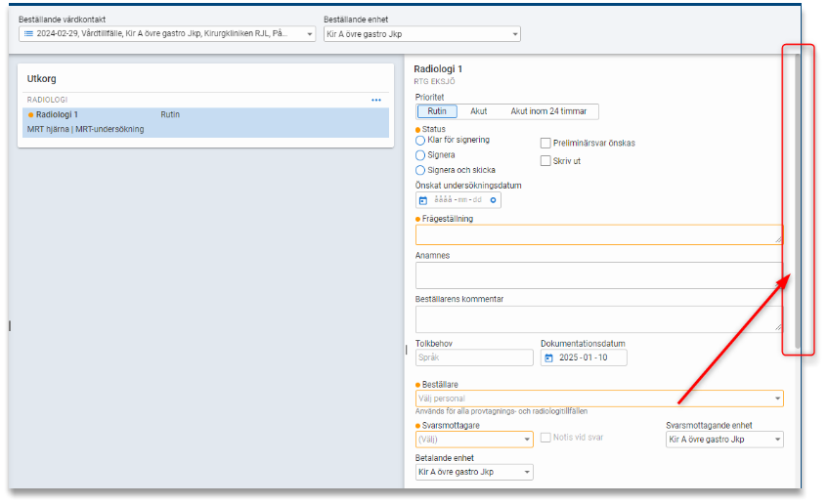Image resolution: width=828 pixels, height=504 pixels.
Task: Set priority to Akut
Action: 479,111
